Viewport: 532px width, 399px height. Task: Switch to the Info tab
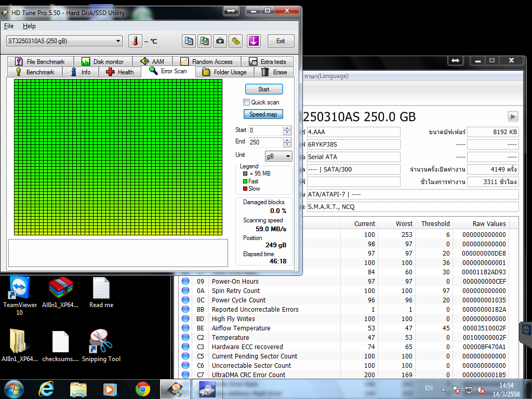click(81, 72)
